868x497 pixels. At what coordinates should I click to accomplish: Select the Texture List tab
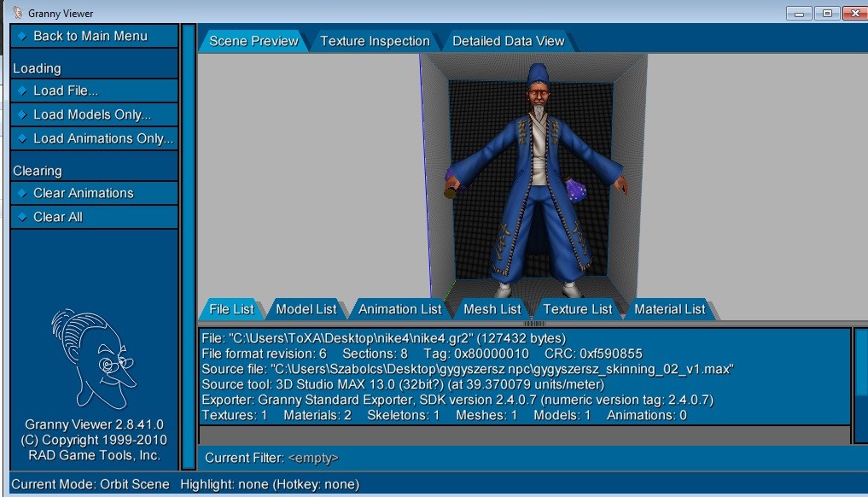pos(577,309)
